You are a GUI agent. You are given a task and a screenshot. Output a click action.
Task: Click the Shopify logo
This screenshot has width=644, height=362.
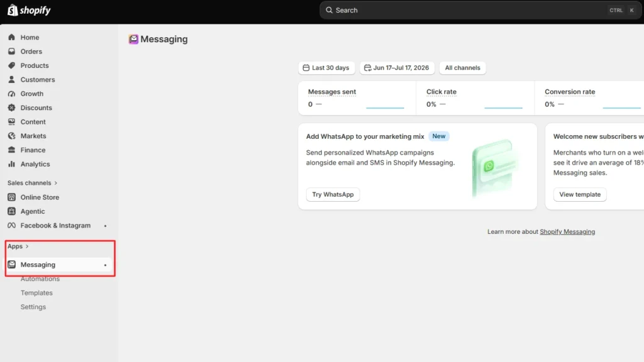coord(29,10)
